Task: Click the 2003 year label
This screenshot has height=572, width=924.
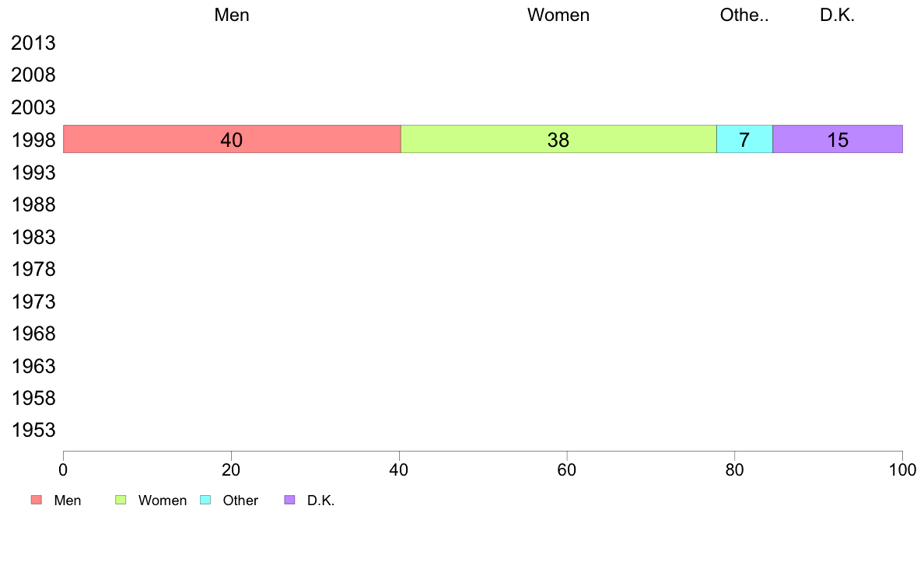Action: pyautogui.click(x=33, y=108)
